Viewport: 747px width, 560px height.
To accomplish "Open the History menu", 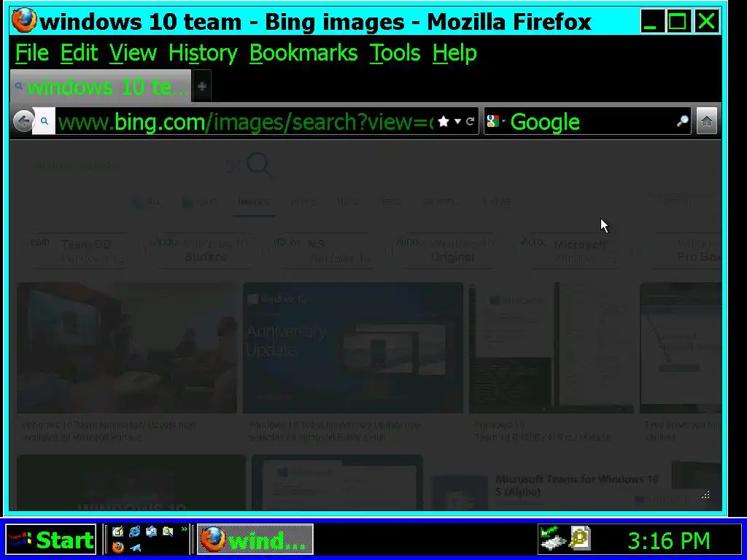I will 203,52.
